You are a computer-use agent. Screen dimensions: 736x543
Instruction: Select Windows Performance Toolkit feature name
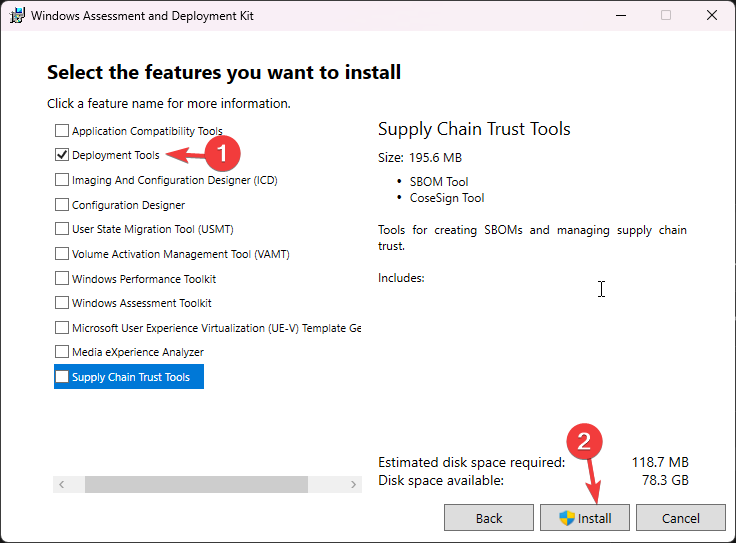coord(144,279)
